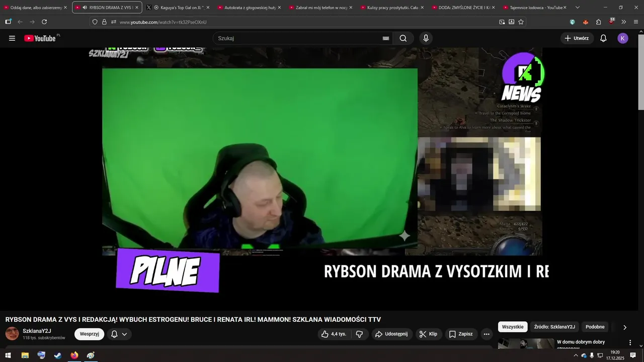The height and width of the screenshot is (362, 644).
Task: Open Windows notification center
Action: [x=633, y=355]
